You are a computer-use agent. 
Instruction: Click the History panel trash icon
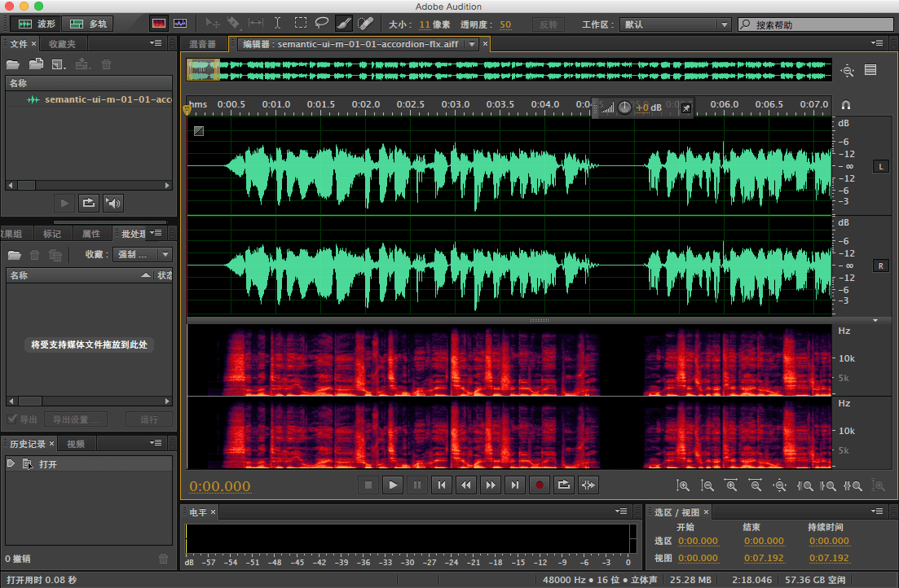click(x=163, y=559)
